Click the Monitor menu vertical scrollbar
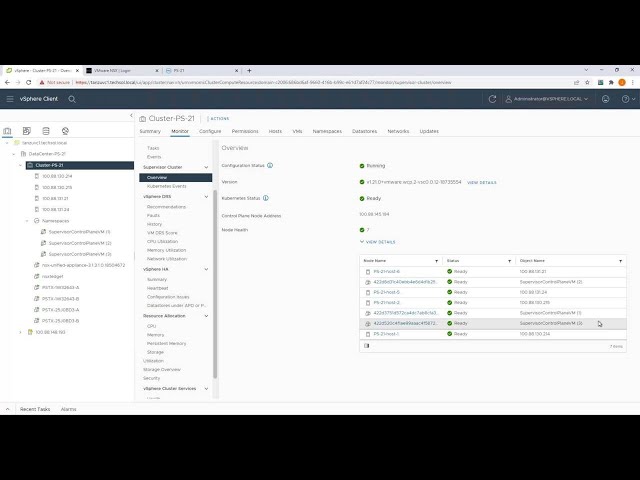640x480 pixels. (x=215, y=284)
